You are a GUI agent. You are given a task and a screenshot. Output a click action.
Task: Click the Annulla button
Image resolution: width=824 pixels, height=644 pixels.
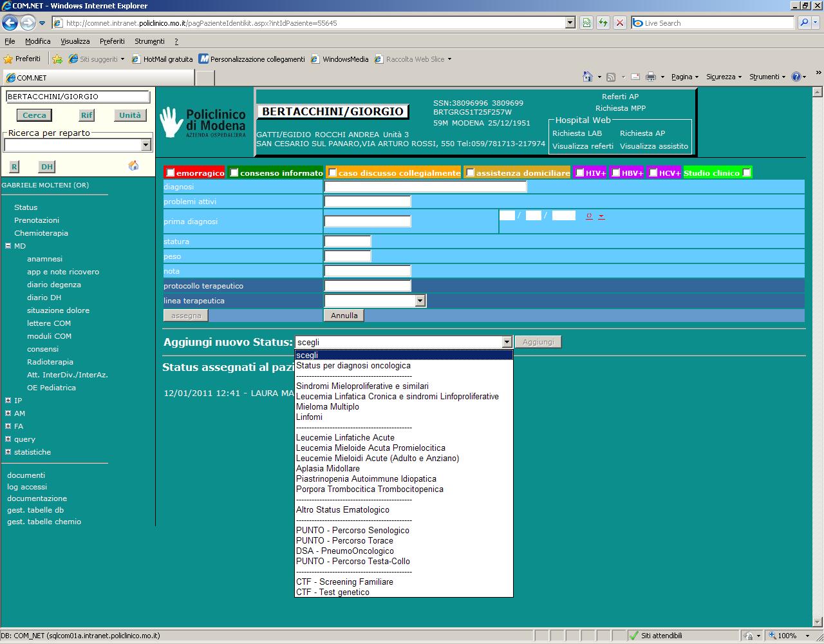344,316
